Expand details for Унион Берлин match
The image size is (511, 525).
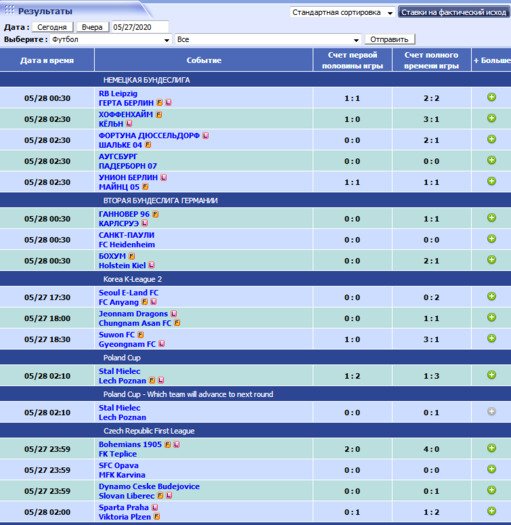[491, 181]
